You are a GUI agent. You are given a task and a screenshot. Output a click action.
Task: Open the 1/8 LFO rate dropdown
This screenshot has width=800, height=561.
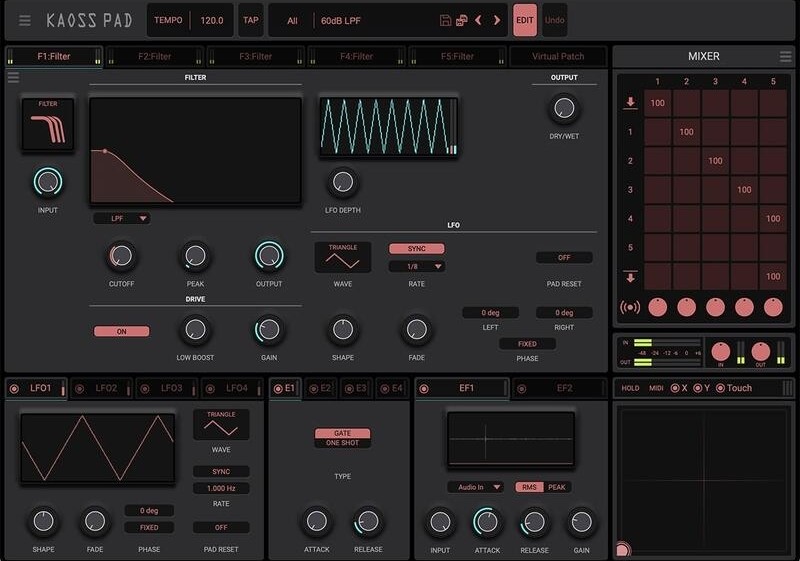tap(416, 267)
